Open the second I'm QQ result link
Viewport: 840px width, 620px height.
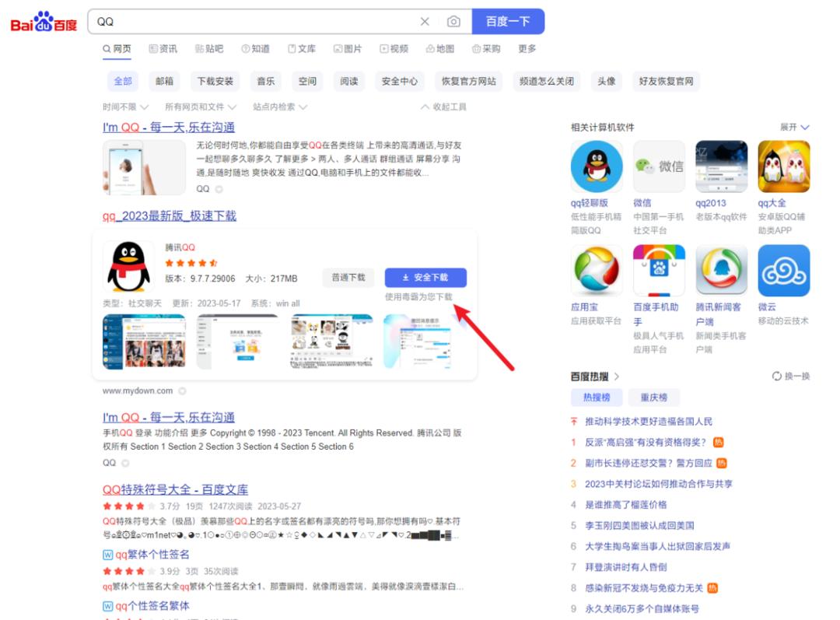click(x=169, y=418)
